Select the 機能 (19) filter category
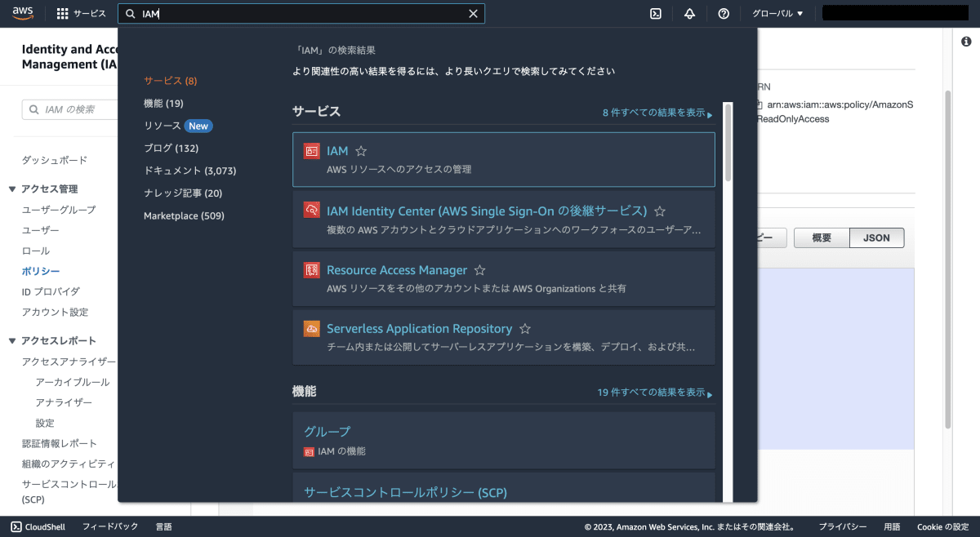The image size is (980, 537). click(x=163, y=104)
